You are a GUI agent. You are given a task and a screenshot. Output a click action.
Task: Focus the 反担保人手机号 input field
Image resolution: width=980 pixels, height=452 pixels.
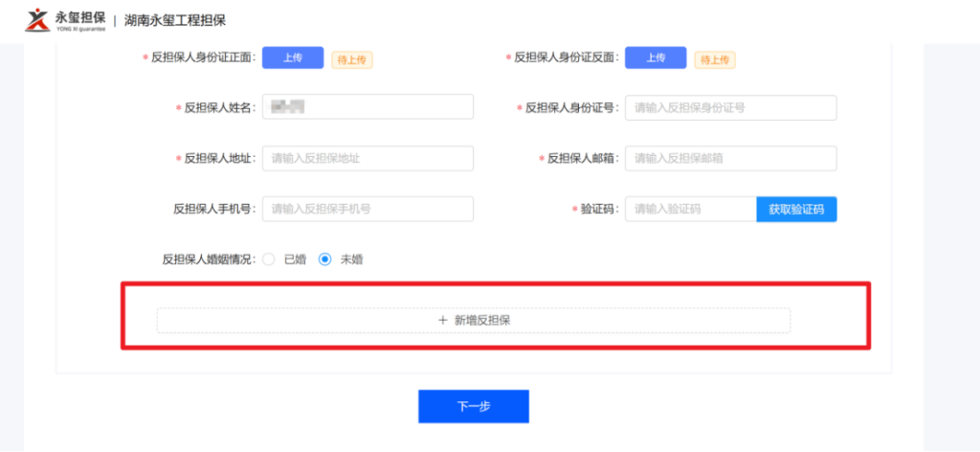[367, 209]
